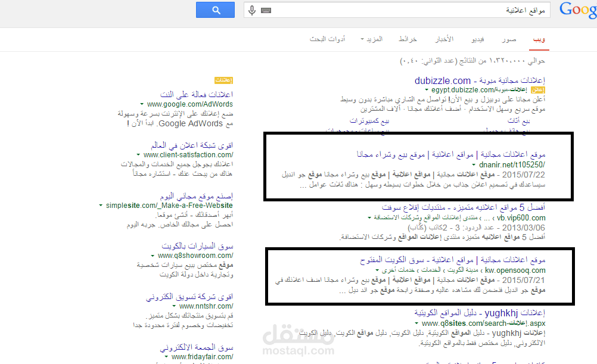Click the vb.vip600.com URL text
This screenshot has width=597, height=364.
[521, 218]
